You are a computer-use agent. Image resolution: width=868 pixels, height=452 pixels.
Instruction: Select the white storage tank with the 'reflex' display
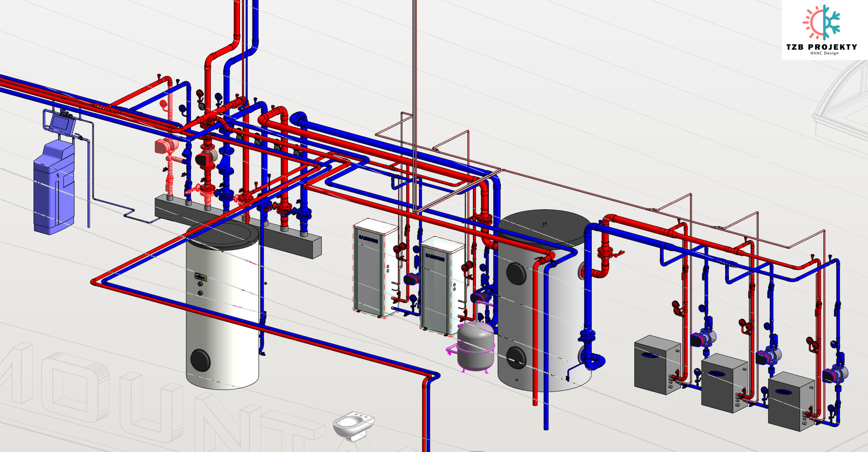223,306
